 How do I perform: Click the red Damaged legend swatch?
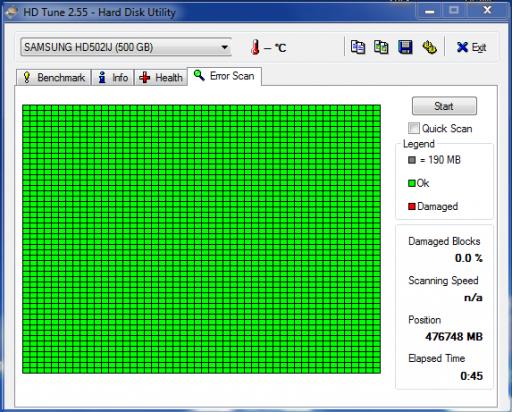pos(412,206)
